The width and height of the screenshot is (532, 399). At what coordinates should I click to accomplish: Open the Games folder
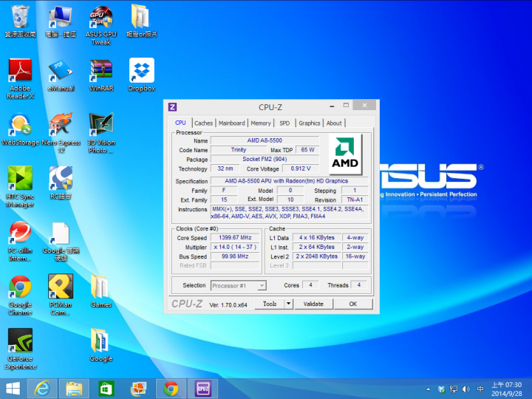pos(101,291)
